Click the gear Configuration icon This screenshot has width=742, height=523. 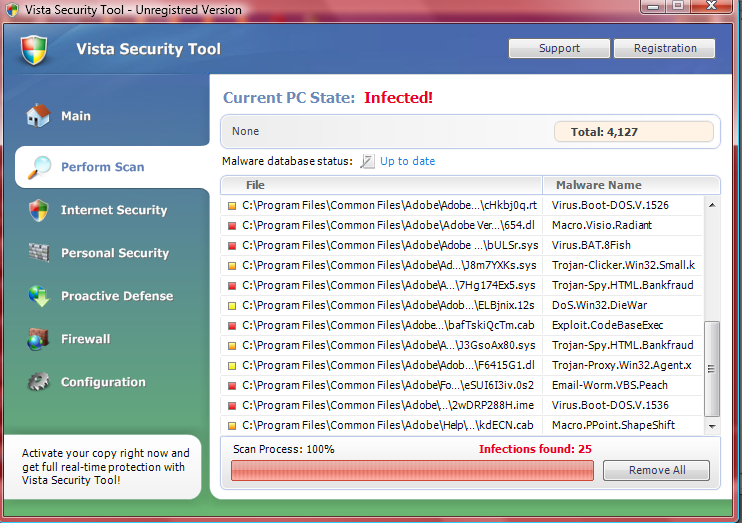tap(38, 382)
